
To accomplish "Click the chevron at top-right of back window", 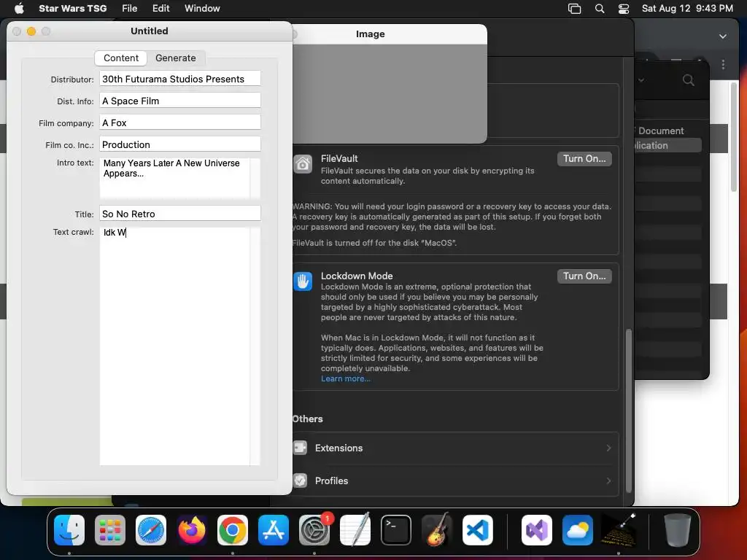I will tap(723, 36).
